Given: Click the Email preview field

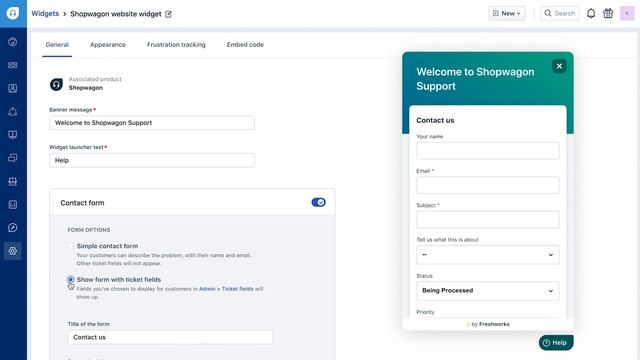Looking at the screenshot, I should [x=488, y=185].
